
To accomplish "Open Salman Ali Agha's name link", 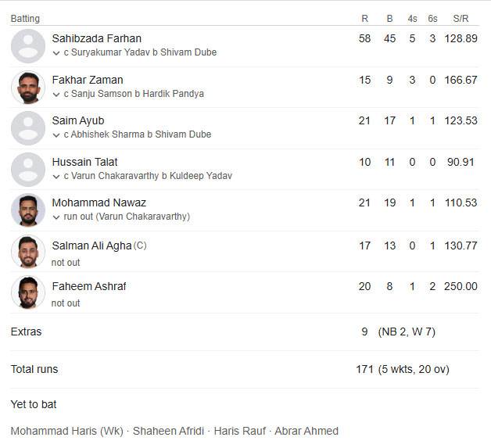I will 91,246.
